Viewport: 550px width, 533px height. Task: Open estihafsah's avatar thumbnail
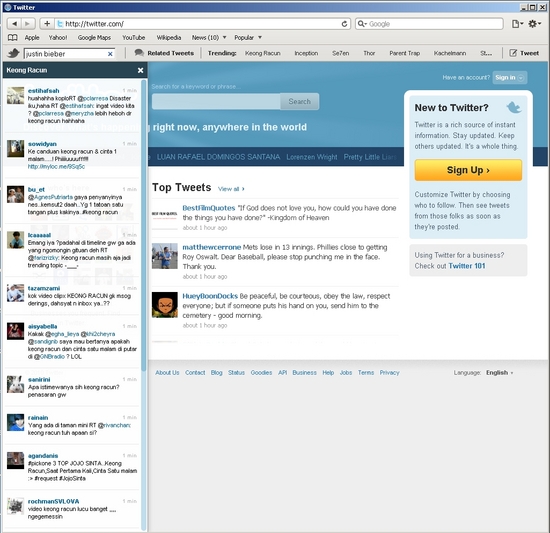[15, 95]
